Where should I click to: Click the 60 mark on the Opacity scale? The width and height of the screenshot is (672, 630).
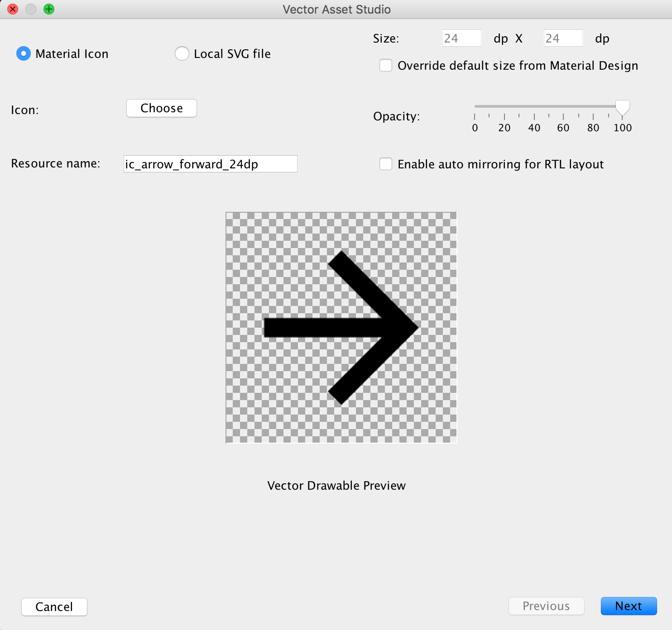point(563,128)
